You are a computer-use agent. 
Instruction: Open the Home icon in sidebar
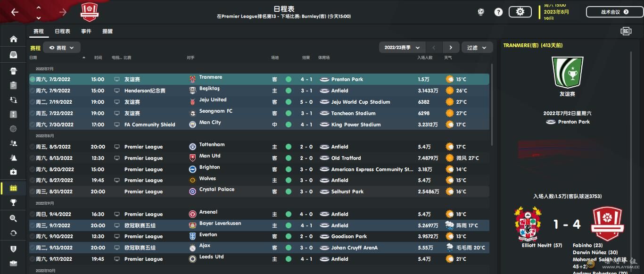[13, 39]
